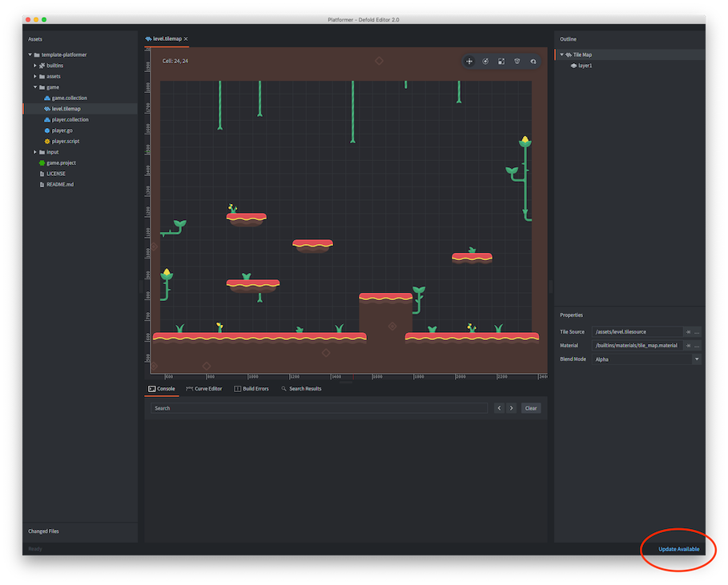This screenshot has width=728, height=585.
Task: Jump to next console search match
Action: click(511, 408)
